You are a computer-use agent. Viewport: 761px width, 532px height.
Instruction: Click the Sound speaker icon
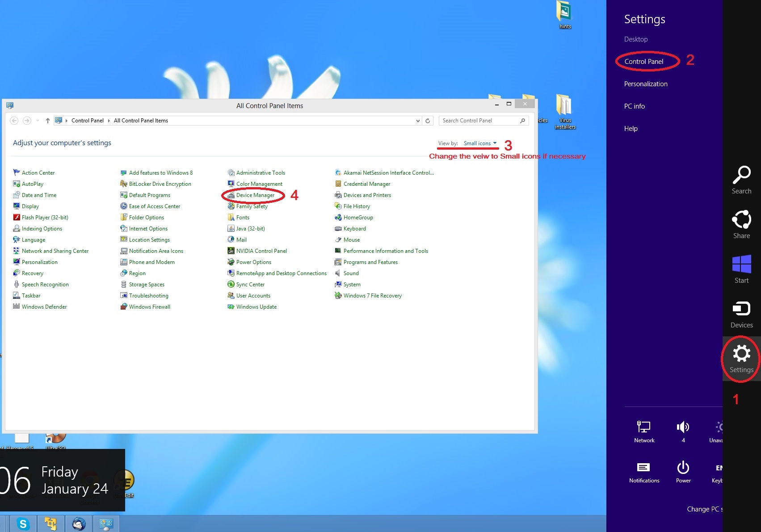pyautogui.click(x=338, y=273)
